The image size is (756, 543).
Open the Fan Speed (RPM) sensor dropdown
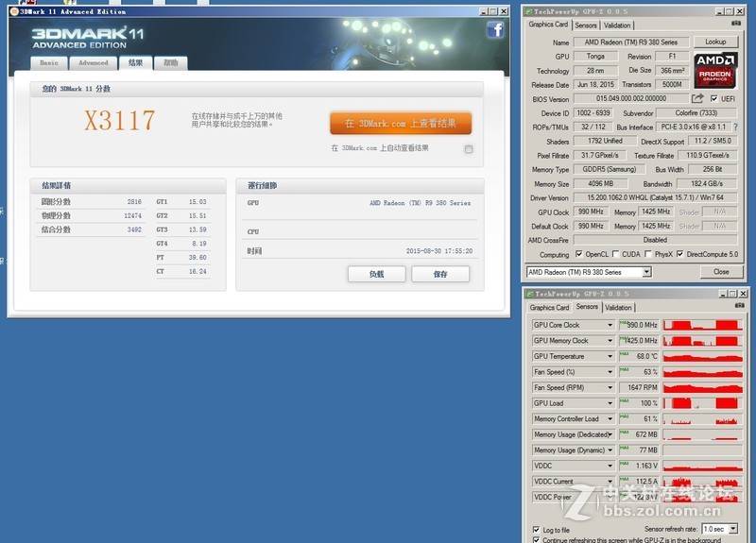610,388
